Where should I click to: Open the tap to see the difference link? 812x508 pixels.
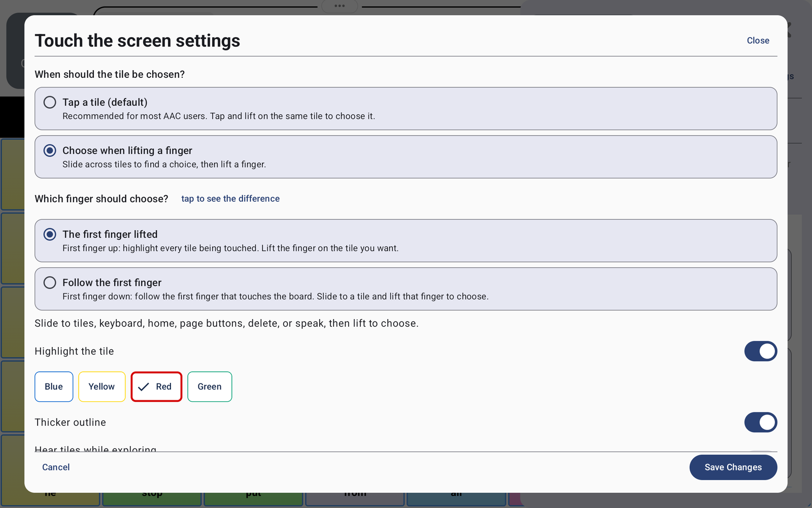[x=230, y=199]
